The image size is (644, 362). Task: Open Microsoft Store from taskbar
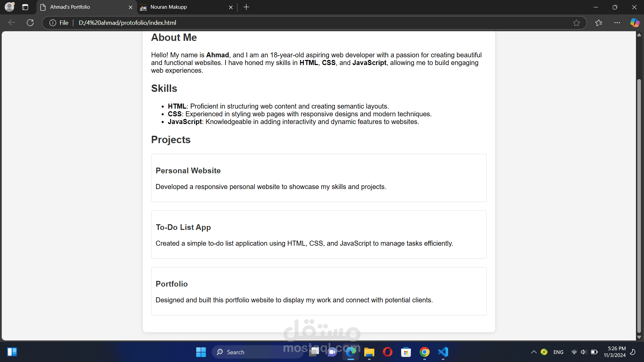(406, 352)
